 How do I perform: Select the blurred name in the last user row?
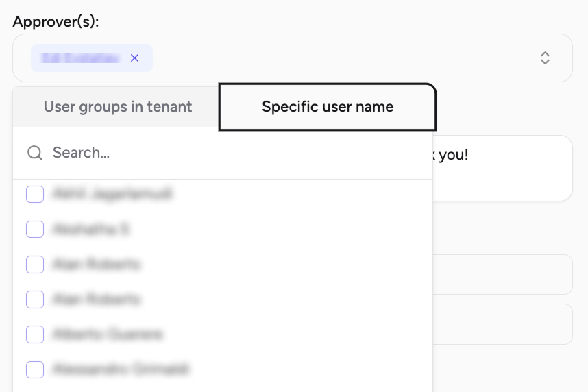pyautogui.click(x=121, y=369)
